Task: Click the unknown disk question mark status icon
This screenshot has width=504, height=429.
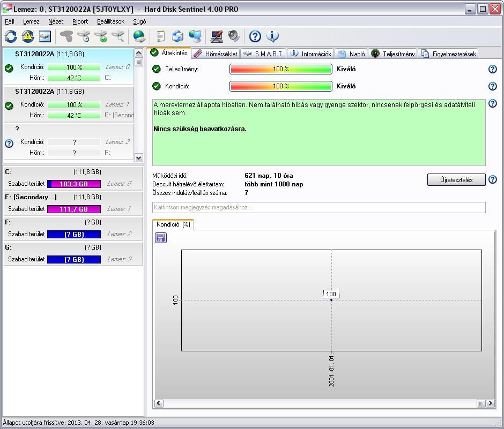Action: point(9,144)
